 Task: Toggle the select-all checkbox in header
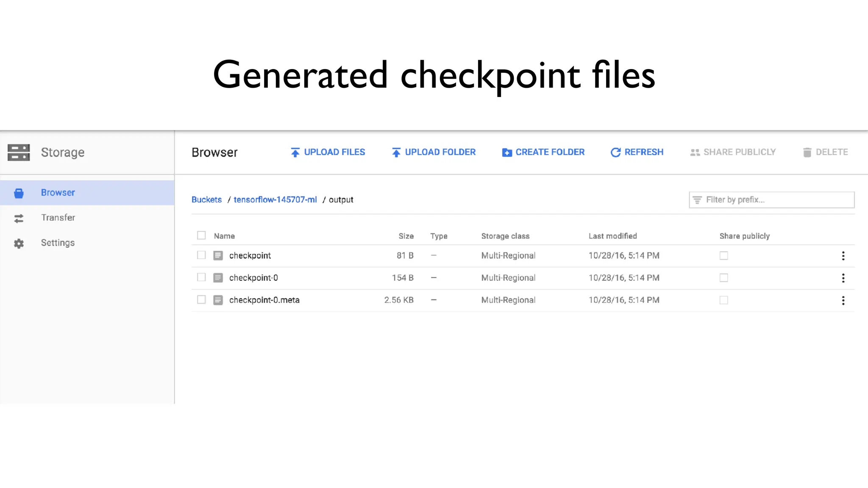coord(201,236)
